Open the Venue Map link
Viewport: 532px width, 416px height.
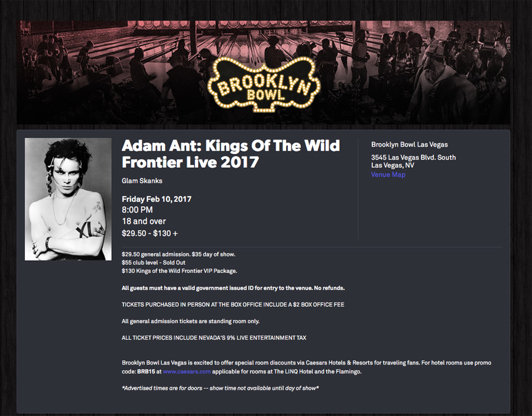coord(388,175)
